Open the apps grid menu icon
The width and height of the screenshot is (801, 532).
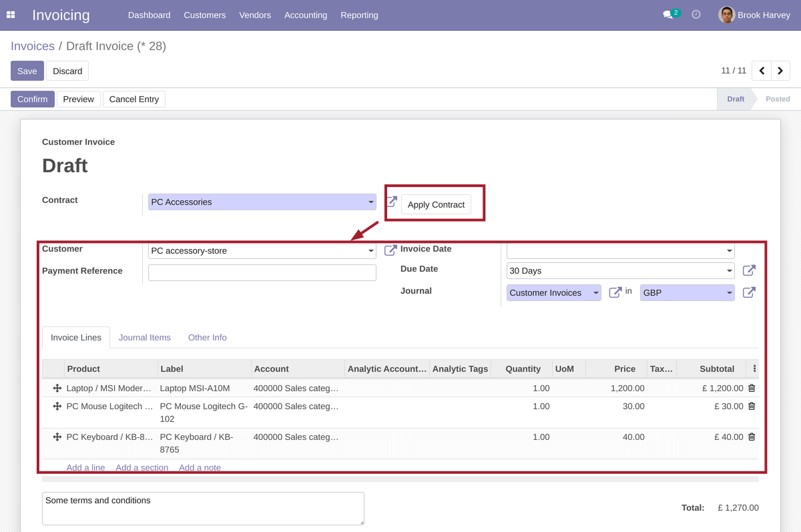[x=11, y=15]
